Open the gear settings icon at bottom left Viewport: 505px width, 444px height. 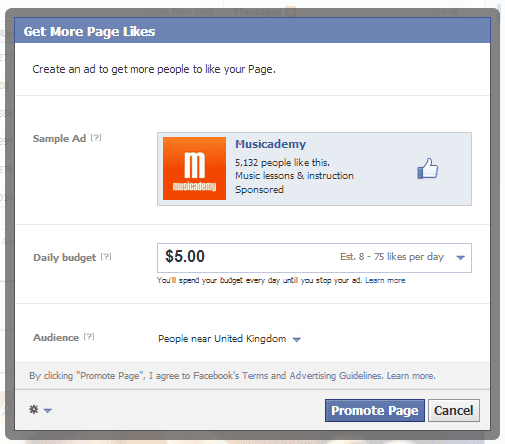coord(34,410)
